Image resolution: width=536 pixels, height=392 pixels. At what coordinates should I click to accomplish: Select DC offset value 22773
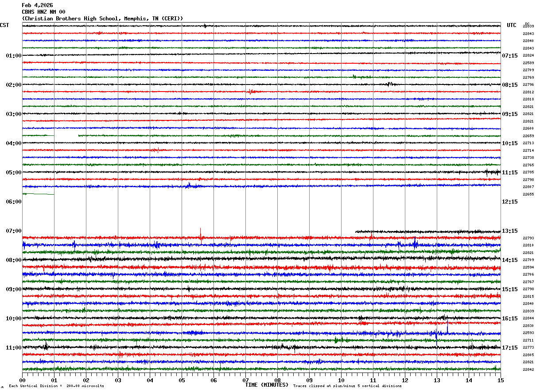(528, 348)
